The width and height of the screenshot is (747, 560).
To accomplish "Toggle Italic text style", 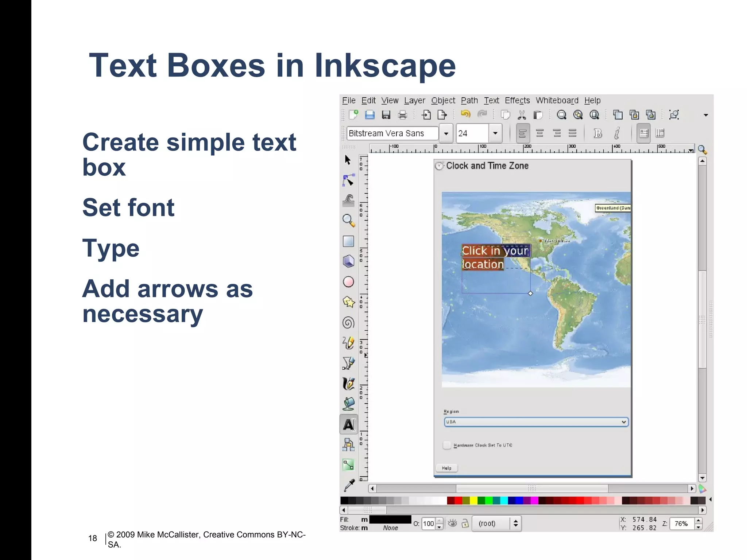I will (x=617, y=133).
